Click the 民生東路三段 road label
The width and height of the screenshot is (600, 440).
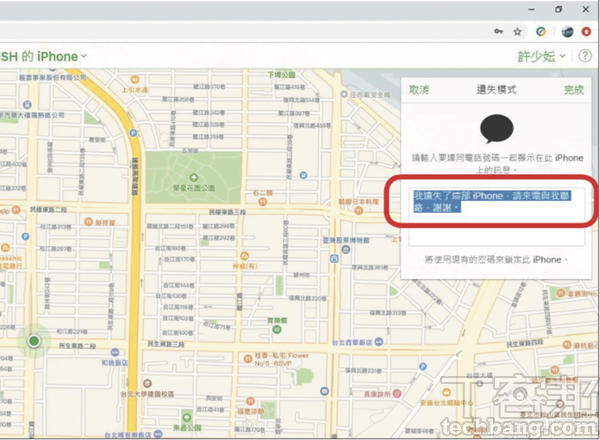pyautogui.click(x=166, y=344)
